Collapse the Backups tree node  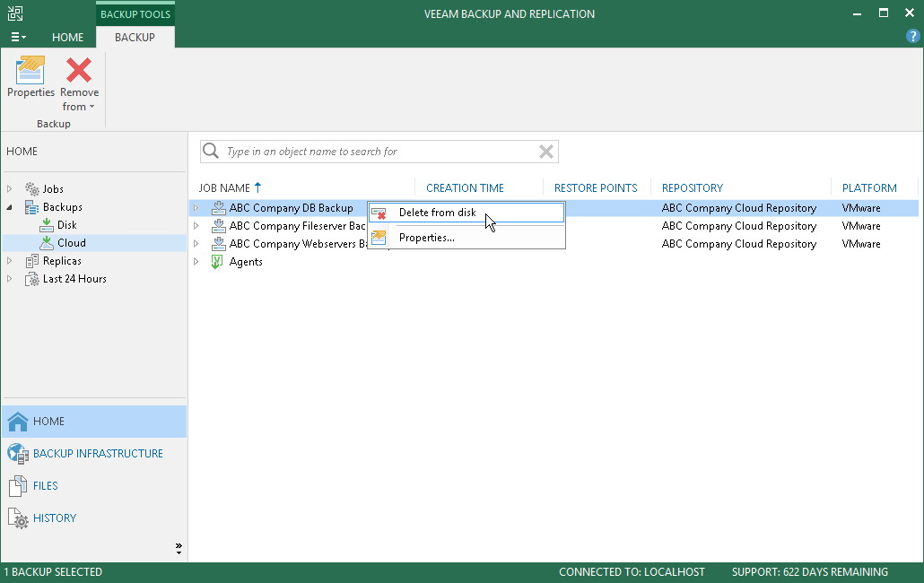(x=10, y=207)
